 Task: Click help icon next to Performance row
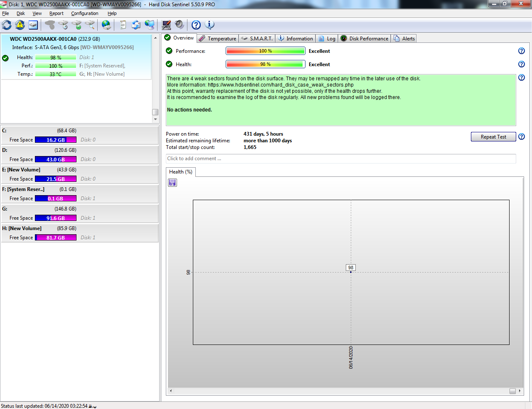522,51
